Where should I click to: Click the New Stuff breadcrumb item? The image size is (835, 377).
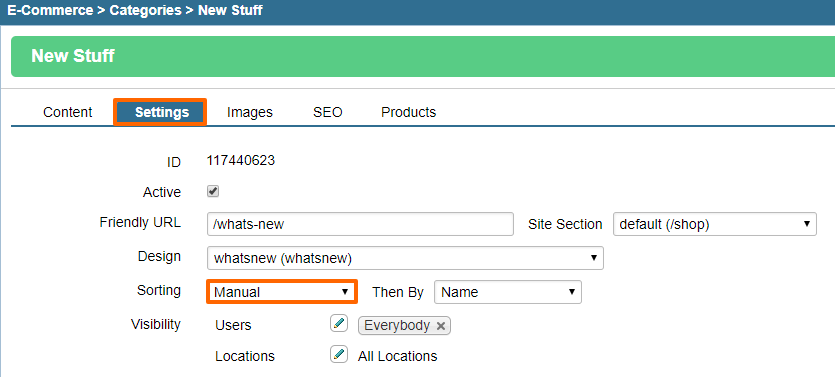230,11
